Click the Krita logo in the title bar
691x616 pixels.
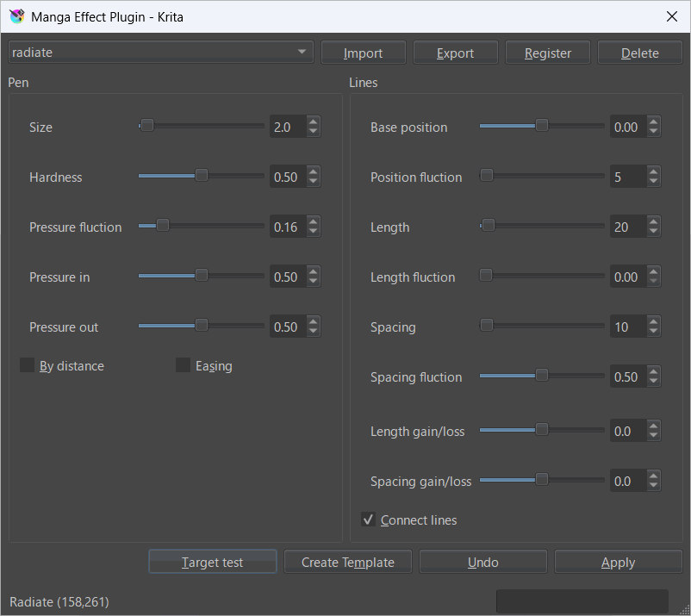tap(16, 16)
